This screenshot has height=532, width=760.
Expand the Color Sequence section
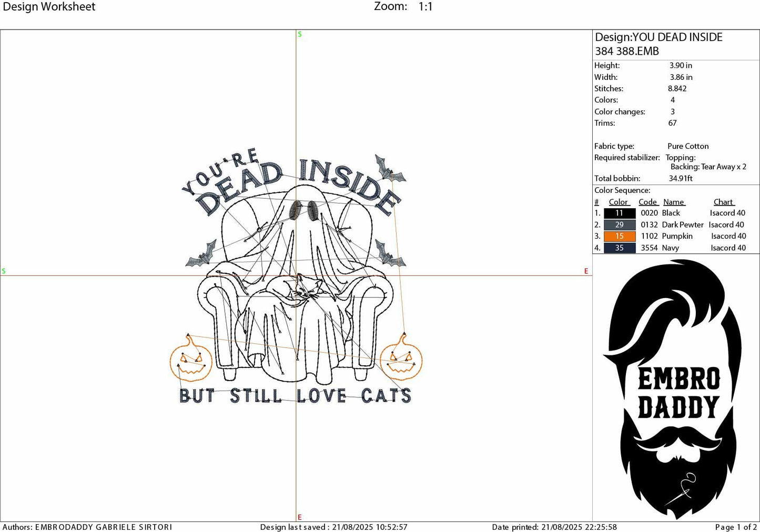click(622, 190)
